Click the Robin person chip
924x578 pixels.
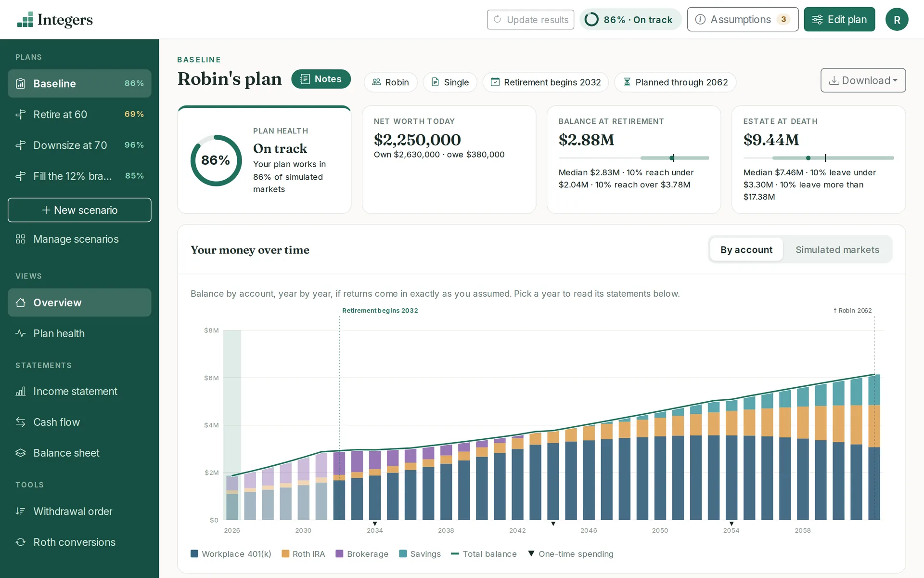tap(391, 82)
